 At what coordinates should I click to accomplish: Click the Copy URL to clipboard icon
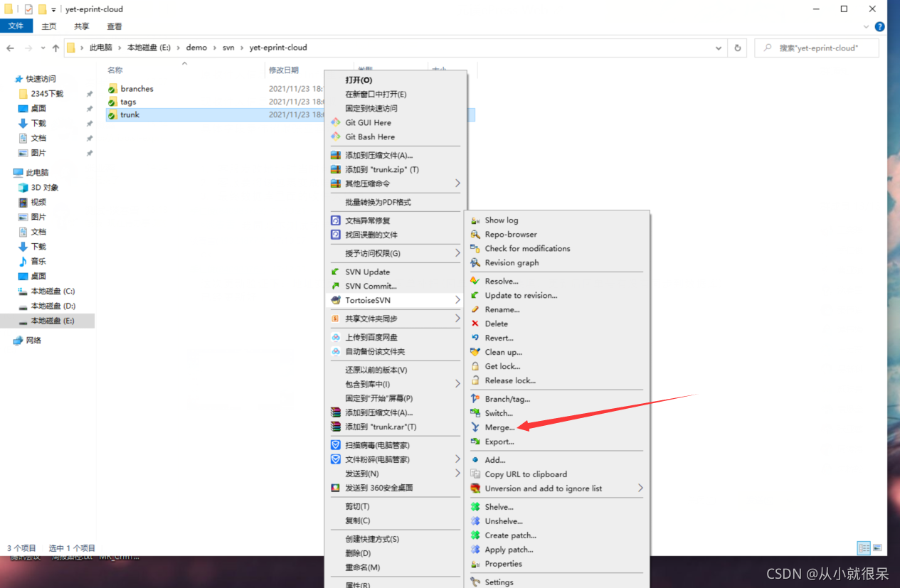point(475,474)
